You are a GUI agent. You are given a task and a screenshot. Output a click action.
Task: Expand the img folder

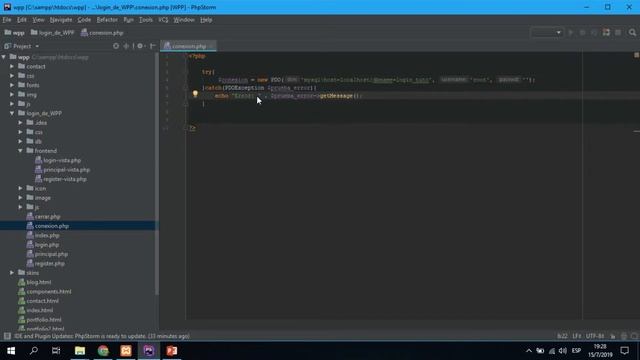click(12, 94)
